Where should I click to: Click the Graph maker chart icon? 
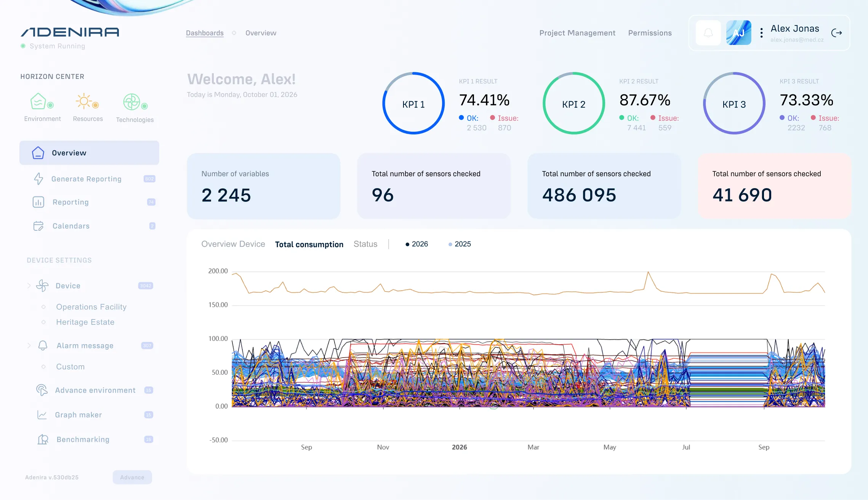42,415
